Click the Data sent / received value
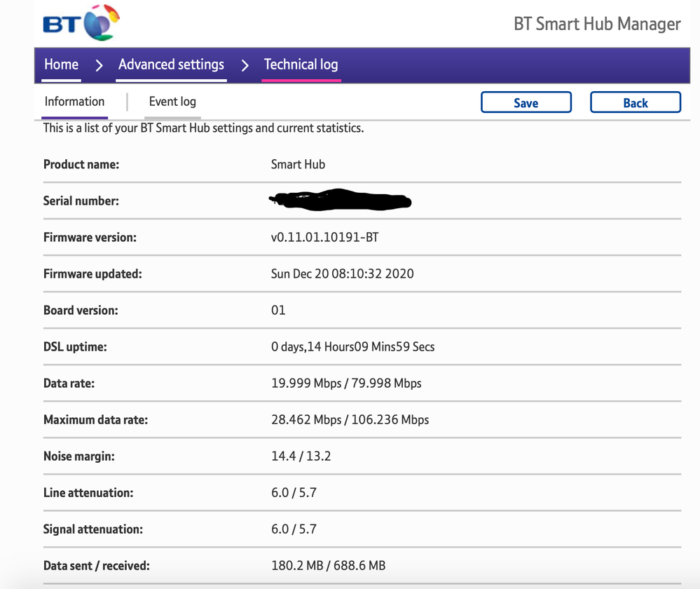700x589 pixels. click(328, 565)
